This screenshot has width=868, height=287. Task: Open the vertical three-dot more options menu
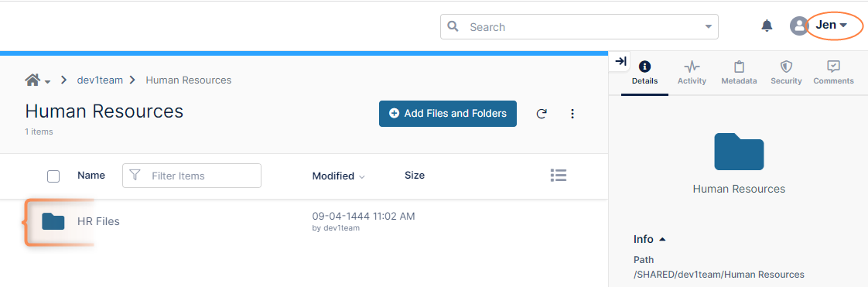coord(572,114)
